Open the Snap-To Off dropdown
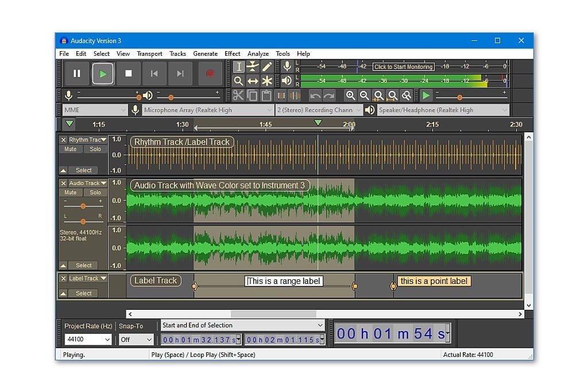Screen dimensions: 588x392 tap(137, 340)
